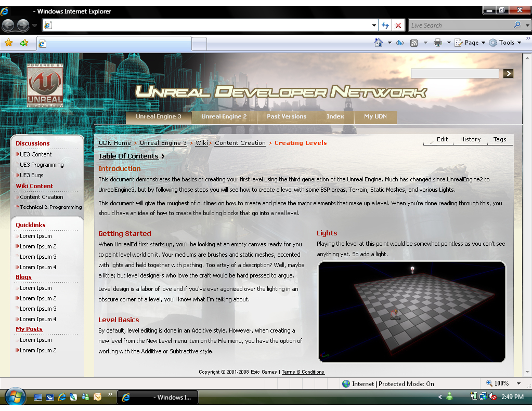
Task: Open the History page tab
Action: click(470, 139)
